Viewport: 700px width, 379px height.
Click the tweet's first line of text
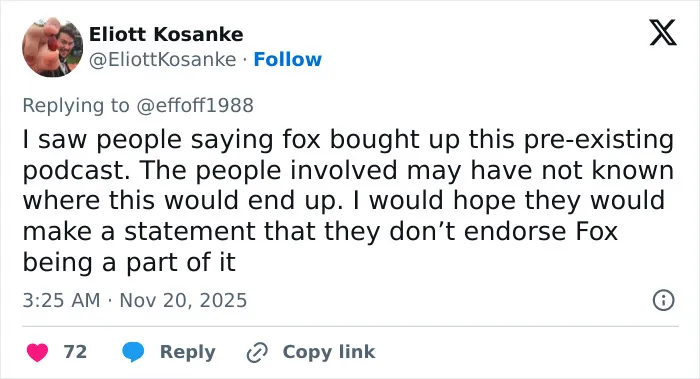[348, 139]
